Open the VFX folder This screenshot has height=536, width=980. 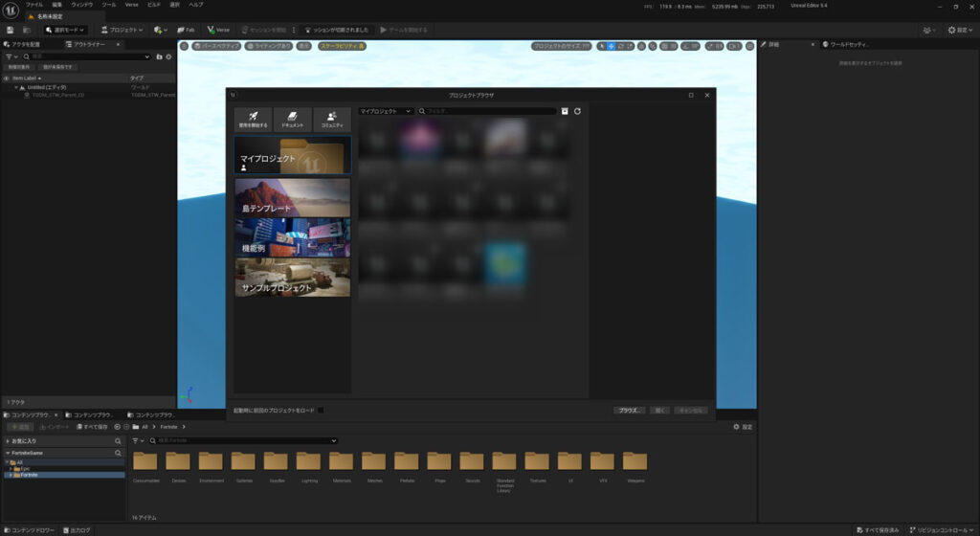coord(603,467)
